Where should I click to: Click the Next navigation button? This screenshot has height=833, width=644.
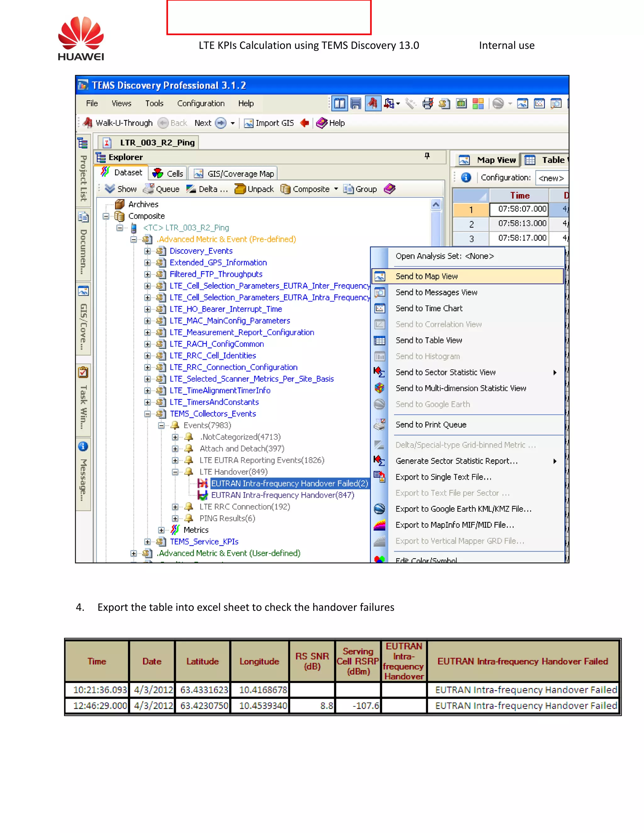coord(210,123)
